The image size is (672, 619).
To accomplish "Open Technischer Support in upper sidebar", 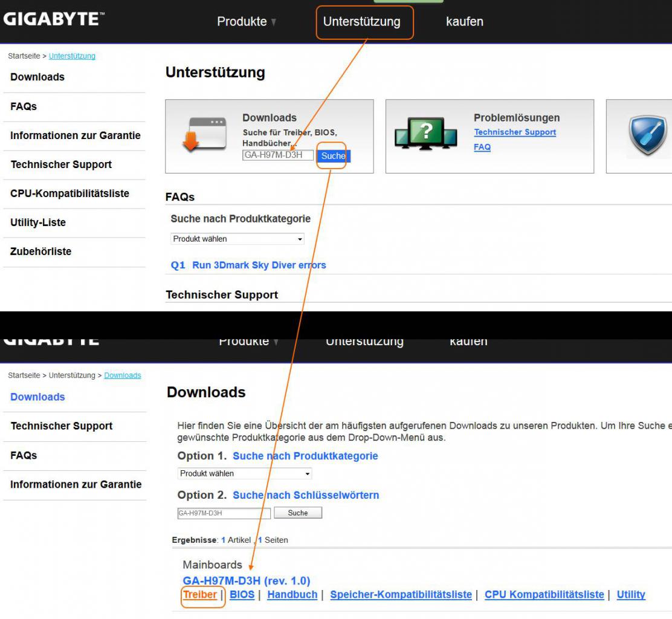I will click(61, 164).
